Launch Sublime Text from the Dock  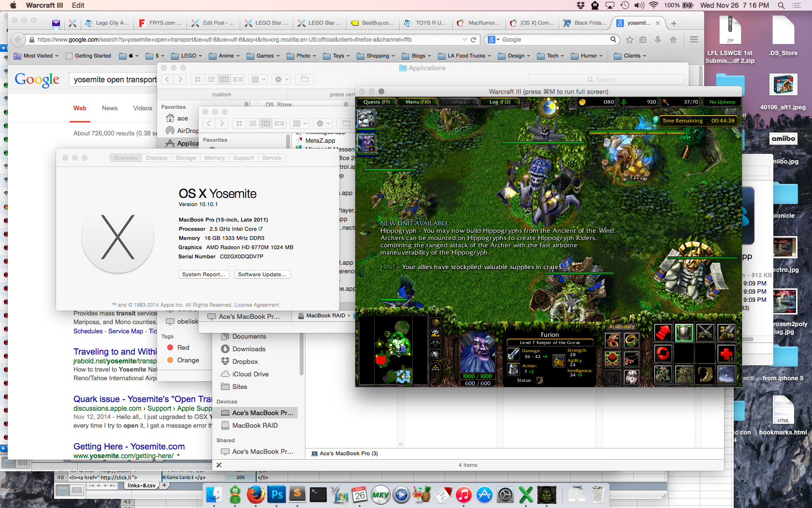click(x=297, y=494)
